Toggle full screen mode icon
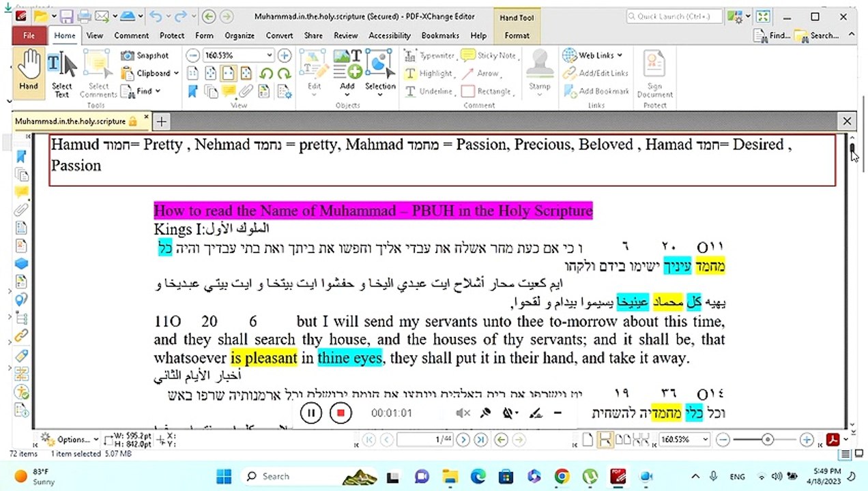This screenshot has width=868, height=491. [x=763, y=16]
